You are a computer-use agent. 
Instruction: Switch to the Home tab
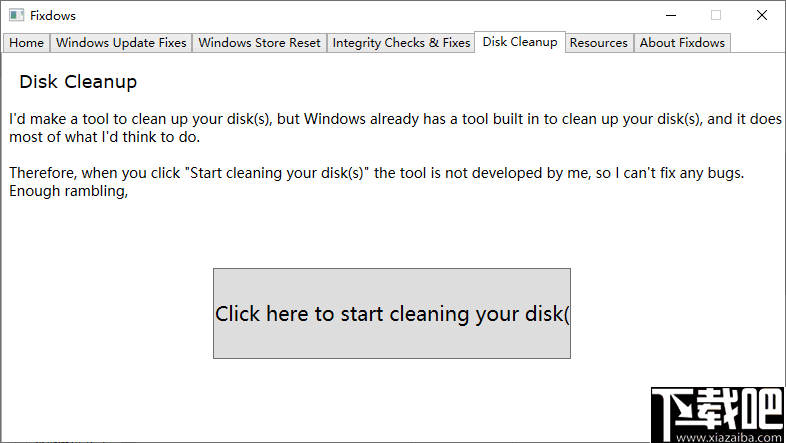coord(27,43)
